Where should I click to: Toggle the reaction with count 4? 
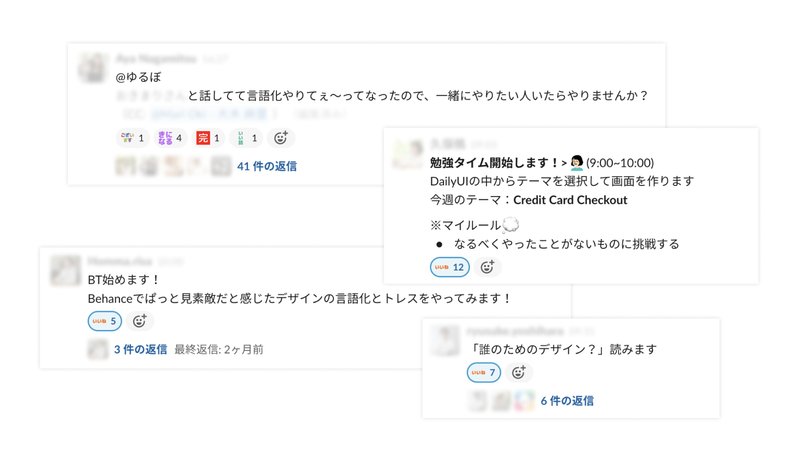point(170,138)
